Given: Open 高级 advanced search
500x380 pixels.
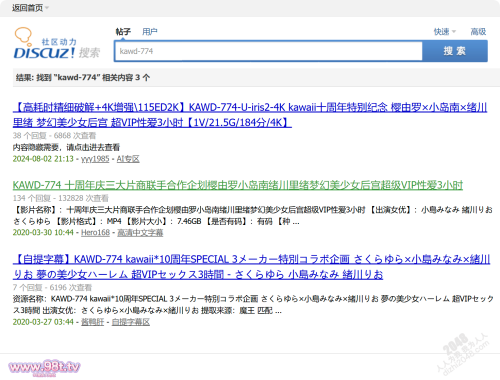Looking at the screenshot, I should tap(478, 32).
